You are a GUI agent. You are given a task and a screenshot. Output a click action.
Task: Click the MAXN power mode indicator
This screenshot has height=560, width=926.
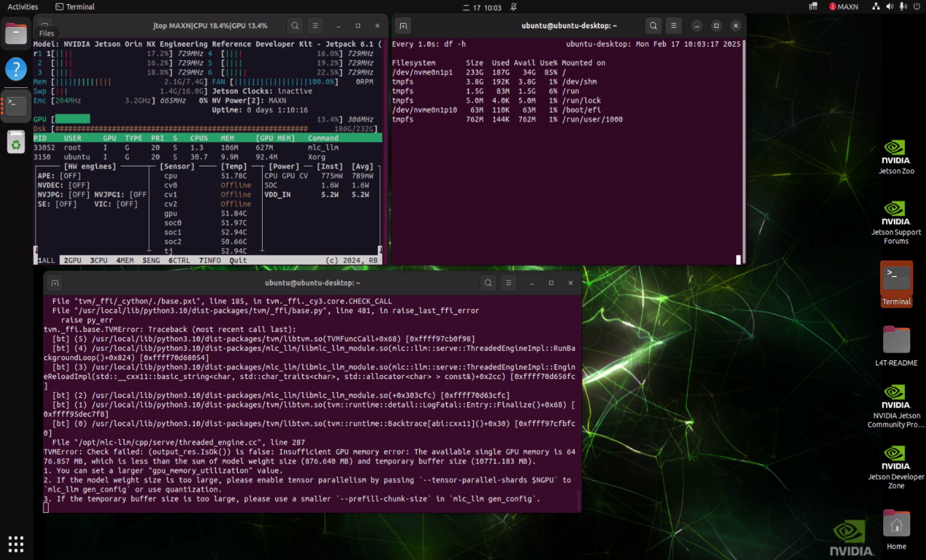tap(844, 7)
